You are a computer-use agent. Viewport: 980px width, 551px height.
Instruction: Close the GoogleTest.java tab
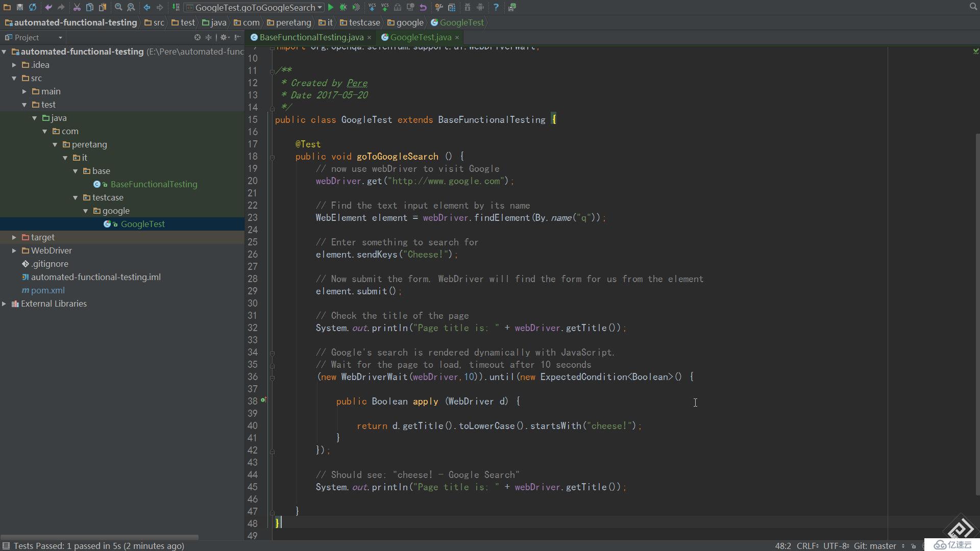[x=457, y=37]
